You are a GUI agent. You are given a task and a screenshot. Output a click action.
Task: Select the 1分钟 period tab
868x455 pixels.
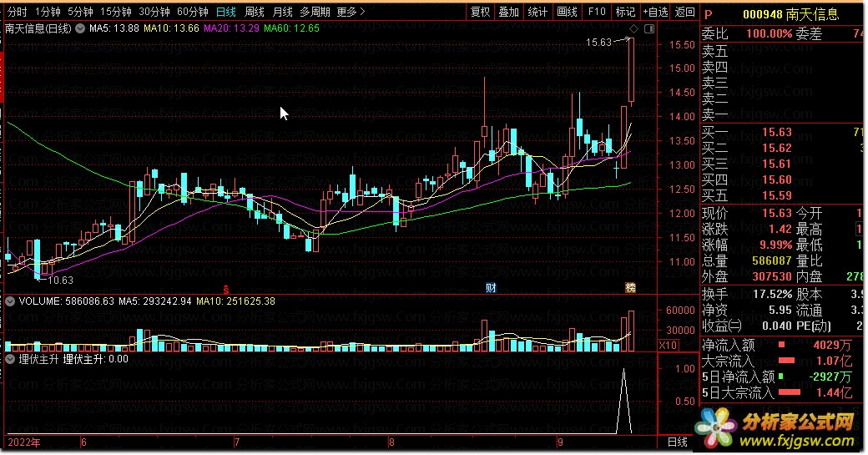point(48,12)
